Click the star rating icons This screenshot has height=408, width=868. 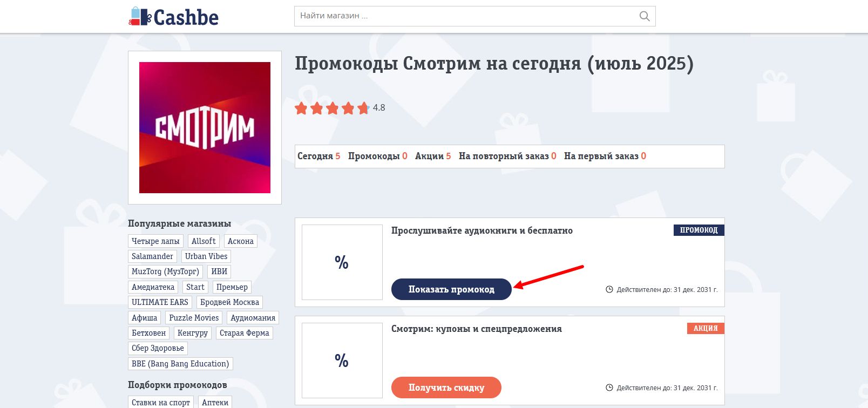[x=332, y=108]
